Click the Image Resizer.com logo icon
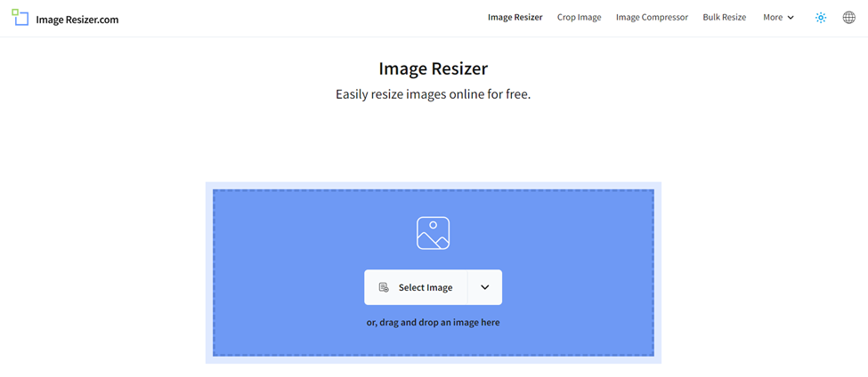Viewport: 868px width, 377px height. (20, 18)
